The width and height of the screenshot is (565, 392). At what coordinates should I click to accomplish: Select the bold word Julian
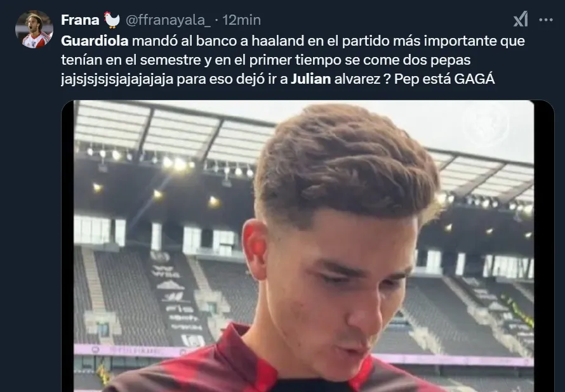point(310,79)
